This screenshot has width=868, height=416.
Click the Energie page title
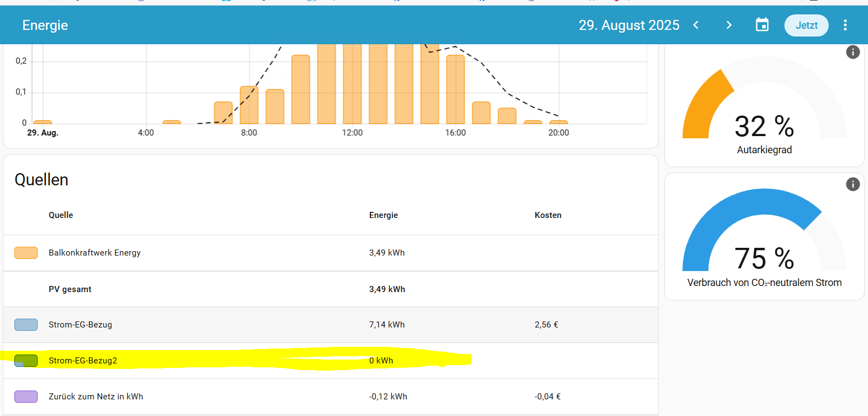pyautogui.click(x=45, y=25)
